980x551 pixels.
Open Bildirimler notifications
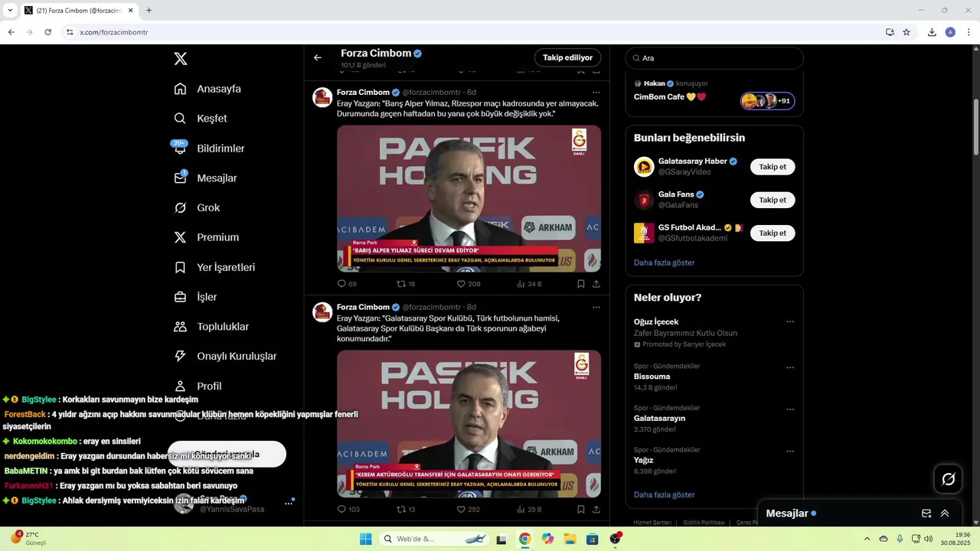[x=209, y=148]
